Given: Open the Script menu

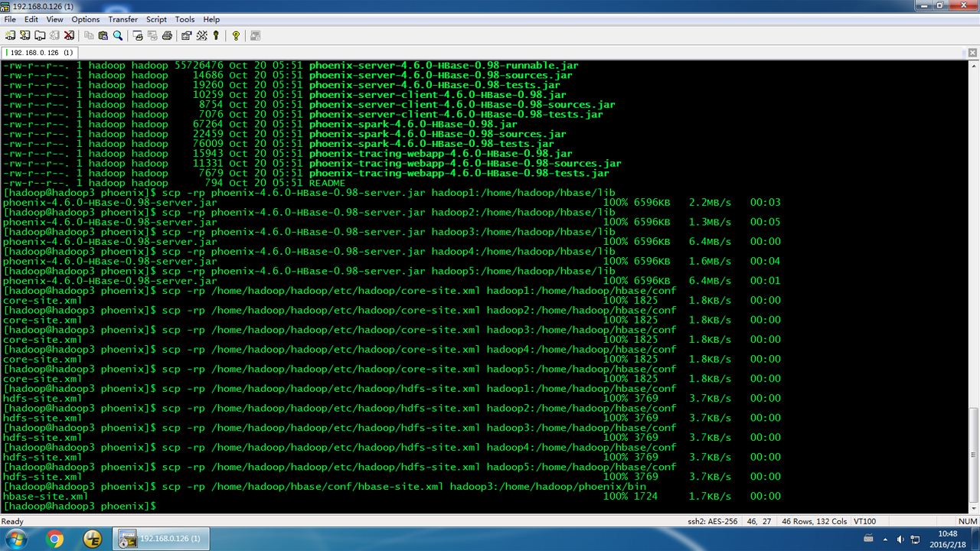Looking at the screenshot, I should click(156, 19).
